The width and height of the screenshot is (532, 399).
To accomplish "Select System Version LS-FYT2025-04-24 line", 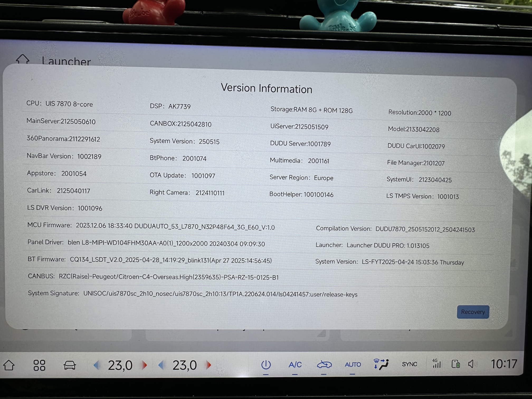I will (x=389, y=262).
